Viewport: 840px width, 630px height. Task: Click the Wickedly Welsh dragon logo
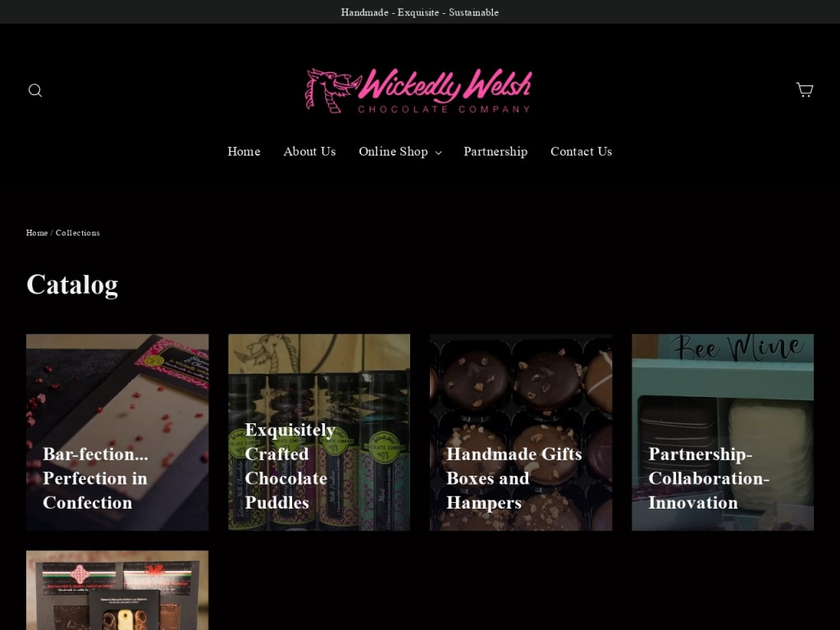click(x=419, y=90)
